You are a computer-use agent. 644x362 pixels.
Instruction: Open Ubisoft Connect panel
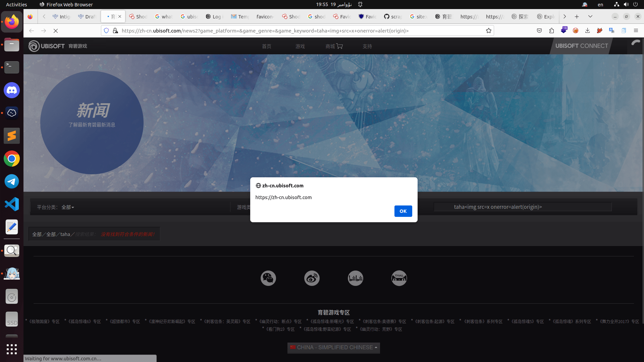(x=582, y=46)
